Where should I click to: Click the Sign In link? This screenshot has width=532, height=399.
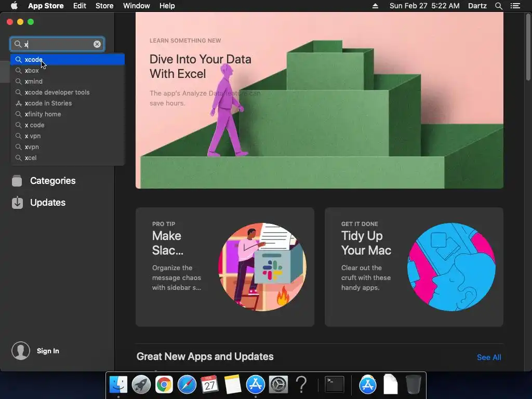pyautogui.click(x=48, y=351)
